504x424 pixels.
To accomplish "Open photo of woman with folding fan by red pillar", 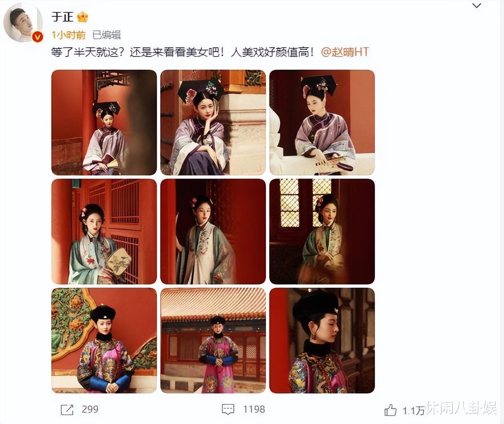I will [104, 122].
